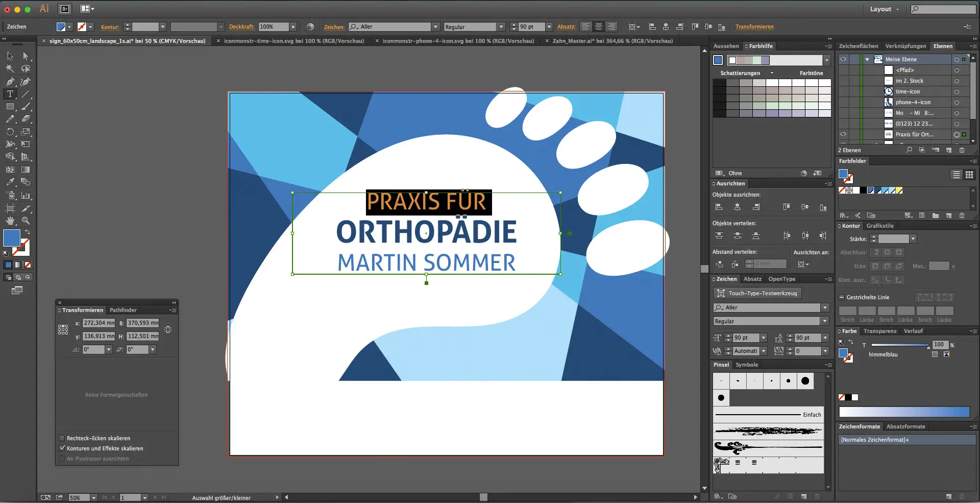
Task: Open the font family dropdown in Zeichen panel
Action: [x=825, y=307]
